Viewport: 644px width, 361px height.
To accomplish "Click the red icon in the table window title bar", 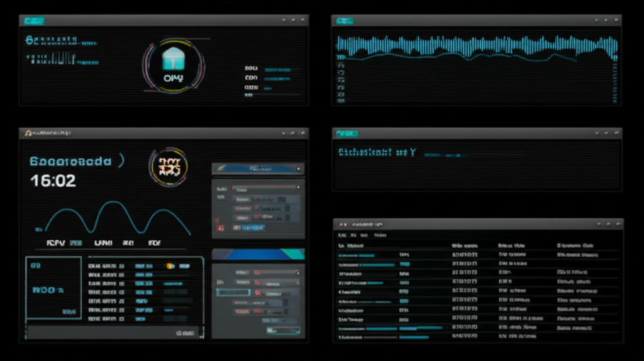I will tap(343, 225).
